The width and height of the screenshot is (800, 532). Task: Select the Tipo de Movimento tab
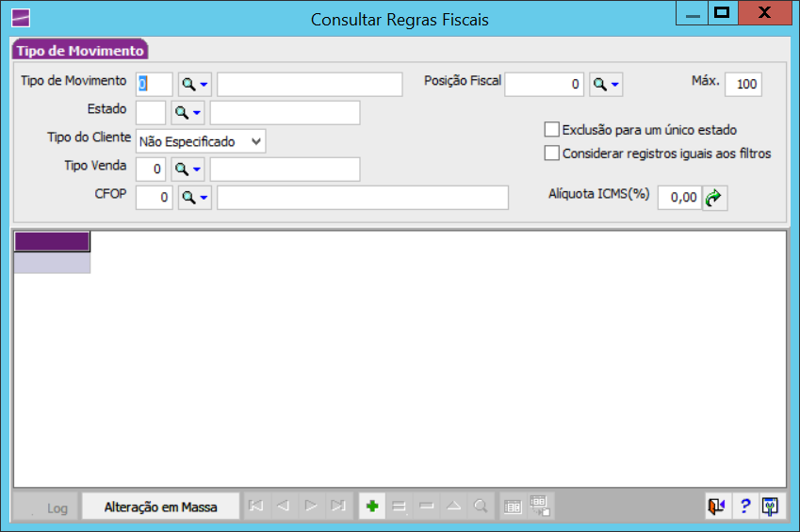point(79,51)
